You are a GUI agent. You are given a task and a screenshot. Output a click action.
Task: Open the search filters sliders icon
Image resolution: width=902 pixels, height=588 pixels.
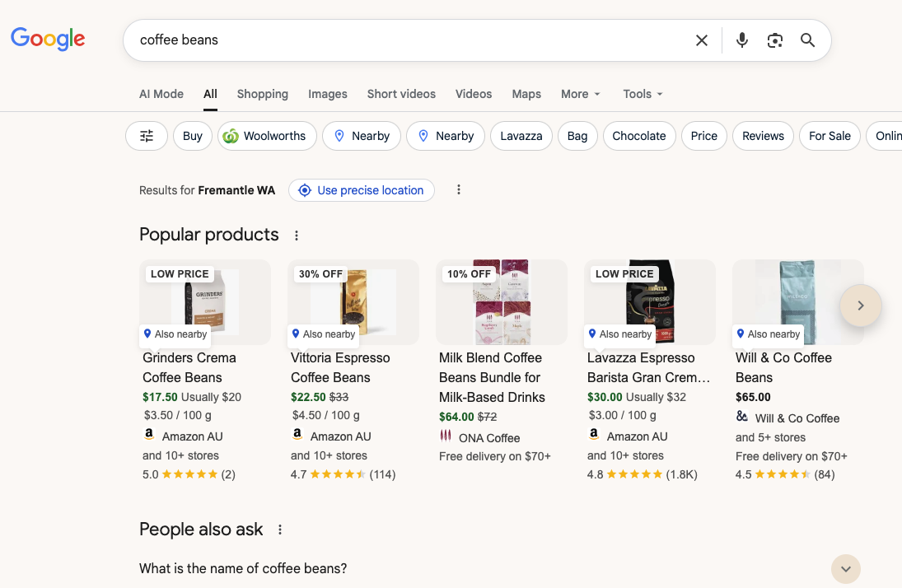(146, 136)
